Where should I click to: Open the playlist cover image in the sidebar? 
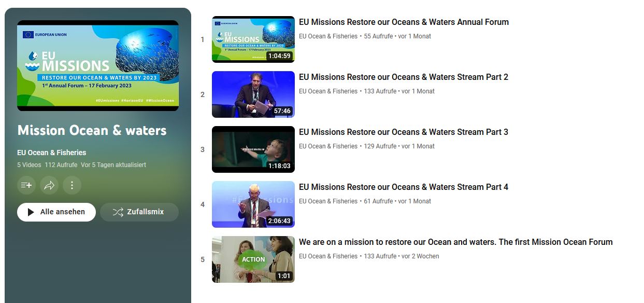click(x=98, y=65)
